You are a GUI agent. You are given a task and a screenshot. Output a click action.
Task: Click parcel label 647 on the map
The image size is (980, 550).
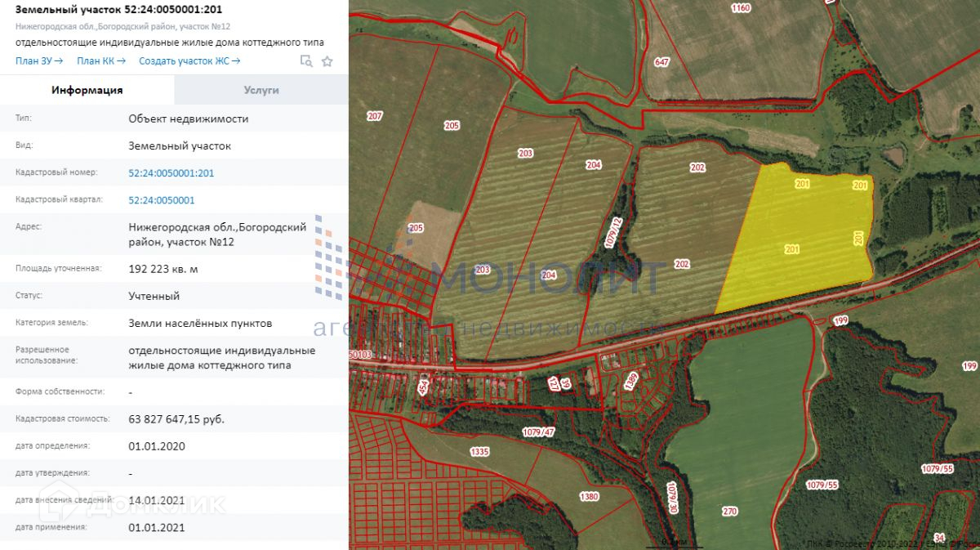[x=661, y=62]
